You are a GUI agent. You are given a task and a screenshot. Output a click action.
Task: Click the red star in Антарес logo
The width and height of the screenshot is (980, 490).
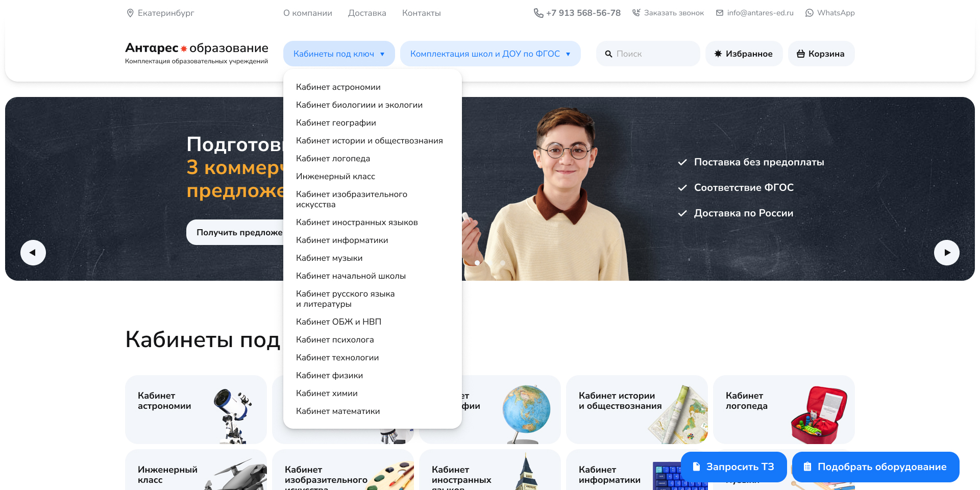[x=184, y=48]
